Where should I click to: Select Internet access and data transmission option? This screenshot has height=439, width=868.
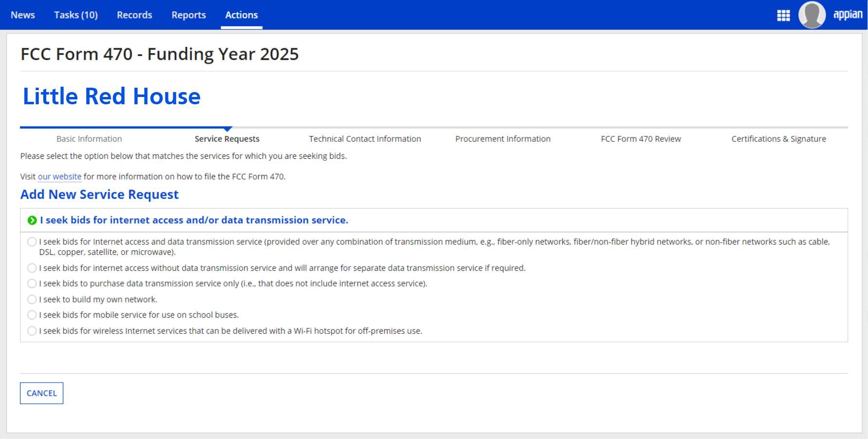32,242
